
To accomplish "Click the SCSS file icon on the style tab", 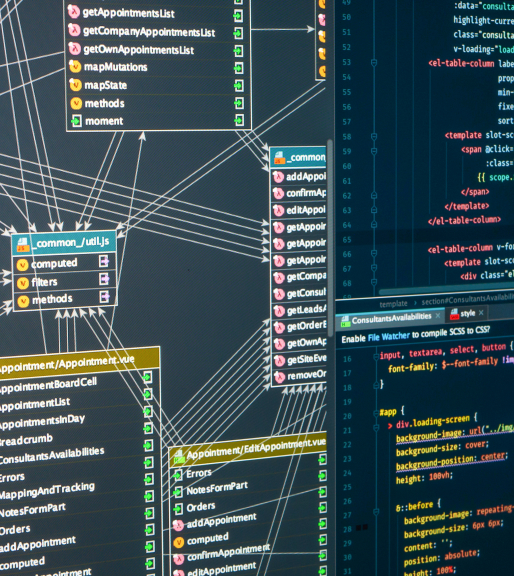I will (454, 314).
